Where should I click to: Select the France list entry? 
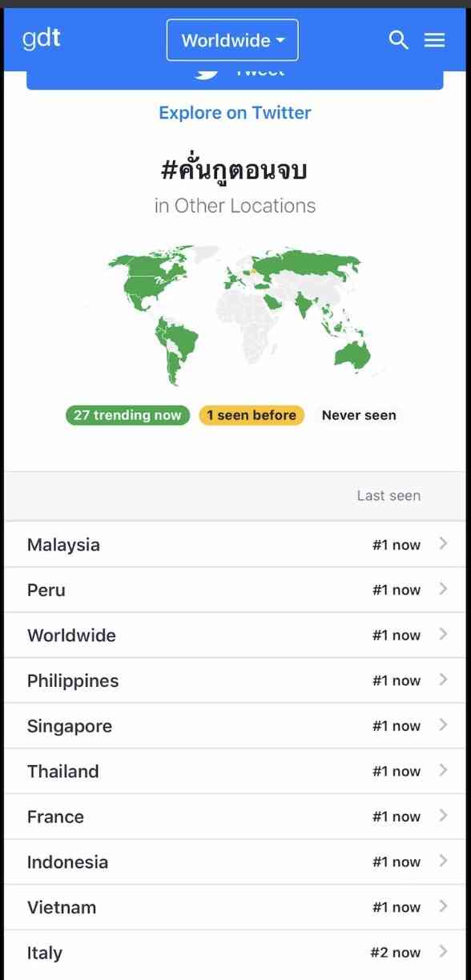(235, 817)
